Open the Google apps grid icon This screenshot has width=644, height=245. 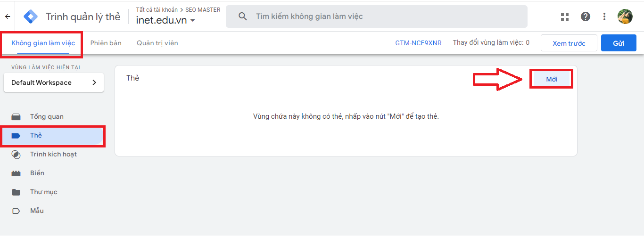point(565,17)
